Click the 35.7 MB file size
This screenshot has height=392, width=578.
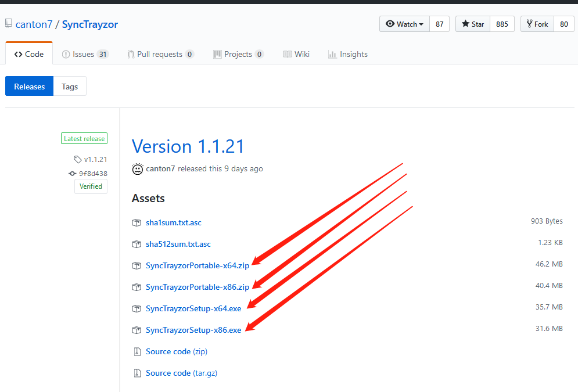pos(550,307)
